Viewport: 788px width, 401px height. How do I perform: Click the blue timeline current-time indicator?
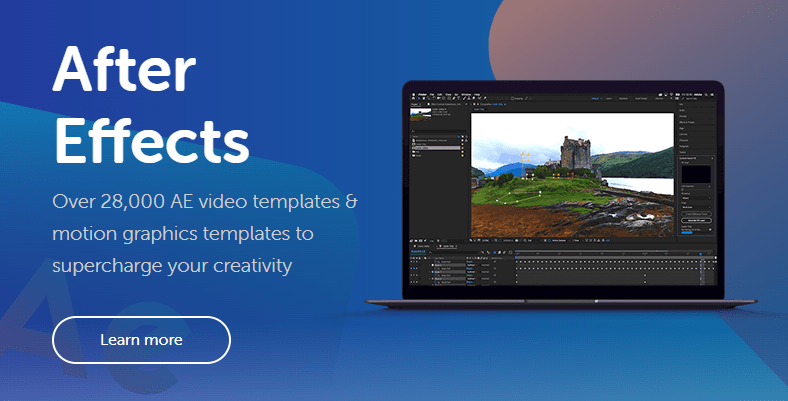point(701,254)
